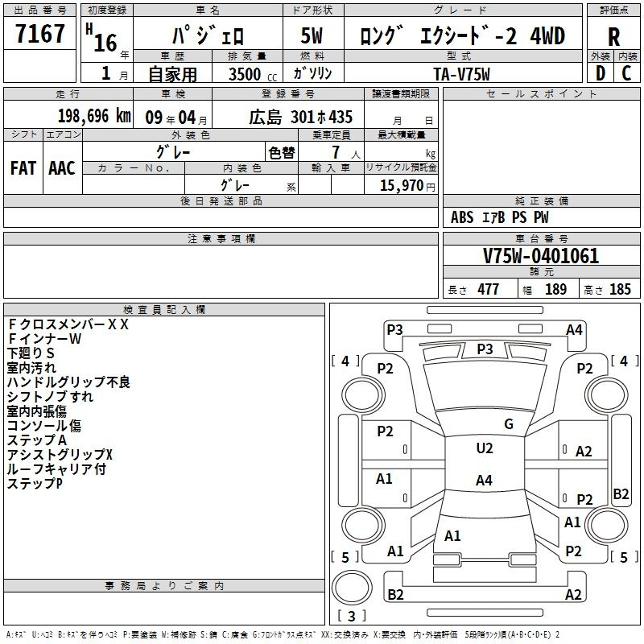Click the lot number 7167
Screen dimensions: 644x644
(x=39, y=34)
